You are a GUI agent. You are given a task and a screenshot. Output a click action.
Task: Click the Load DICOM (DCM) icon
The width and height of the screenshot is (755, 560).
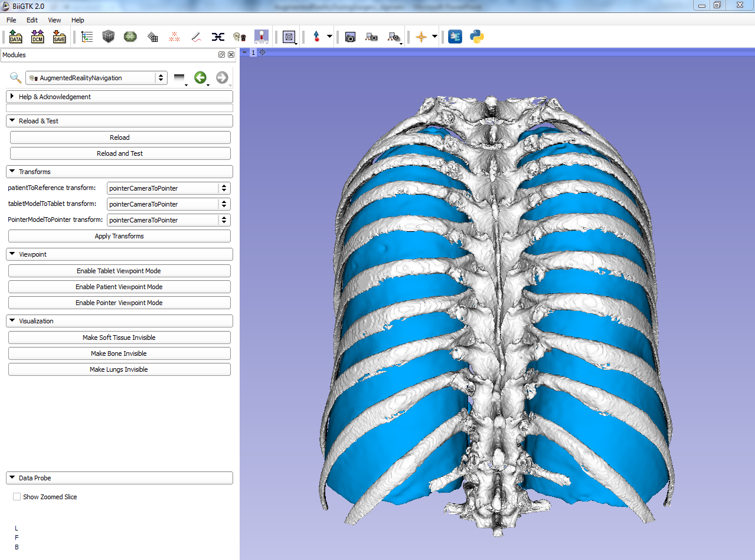[37, 37]
